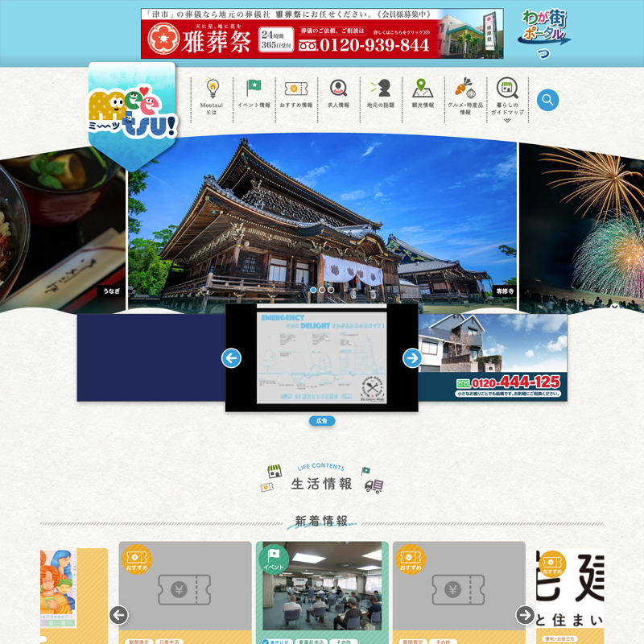Open the Meetsu!とは lightbulb menu item

[213, 97]
